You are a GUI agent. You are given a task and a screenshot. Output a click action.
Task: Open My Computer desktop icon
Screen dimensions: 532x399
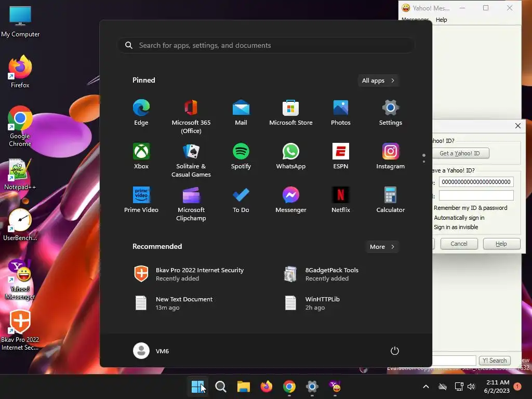[x=20, y=22]
